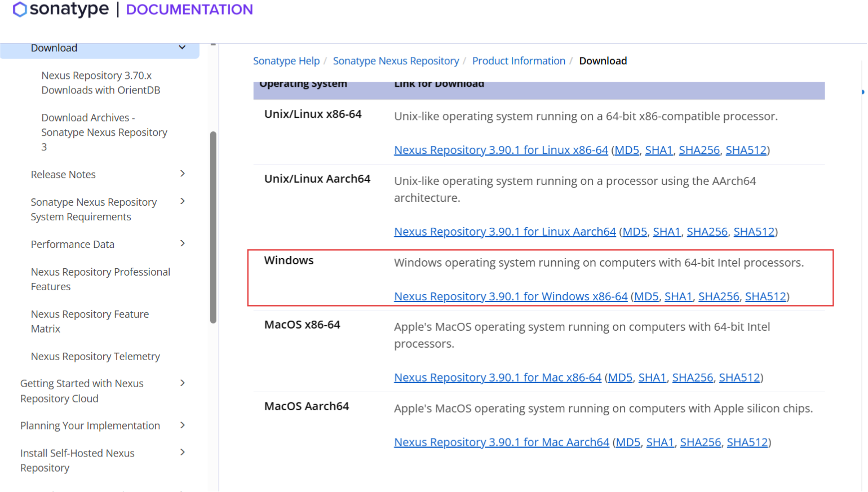Open Planning Your Implementation
Viewport: 868px width, 492px height.
point(90,426)
